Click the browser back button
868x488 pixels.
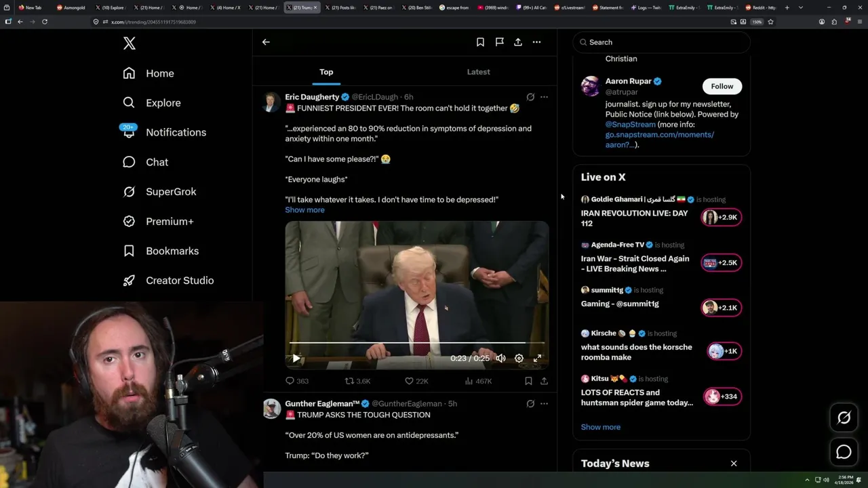(x=20, y=22)
